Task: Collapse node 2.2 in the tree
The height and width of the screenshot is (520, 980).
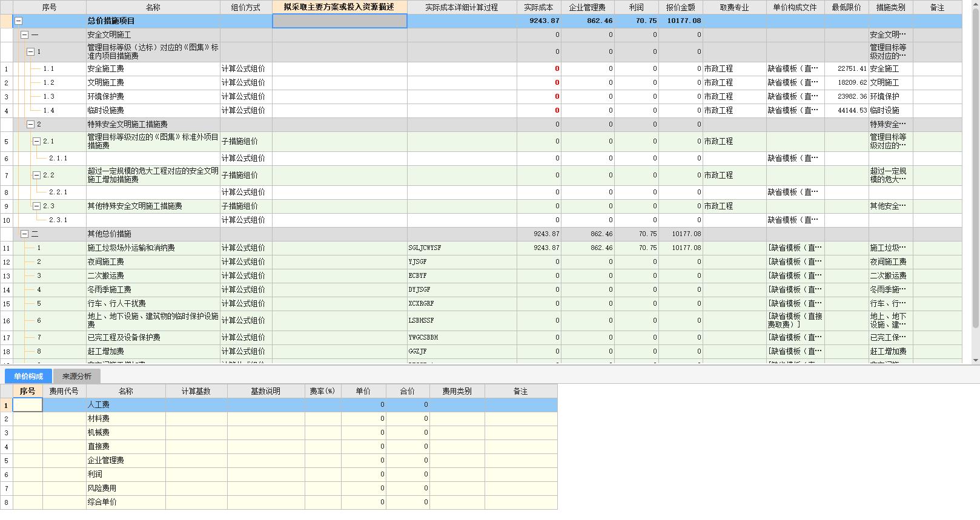Action: tap(36, 176)
